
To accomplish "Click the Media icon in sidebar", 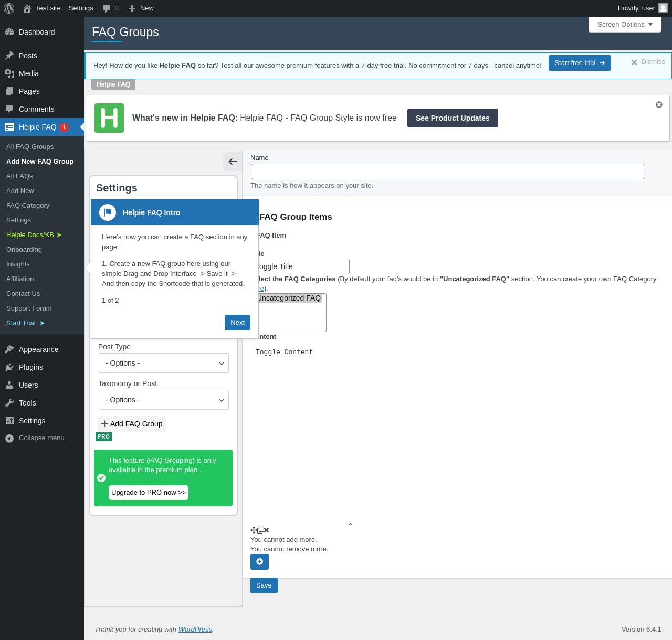I will (9, 73).
